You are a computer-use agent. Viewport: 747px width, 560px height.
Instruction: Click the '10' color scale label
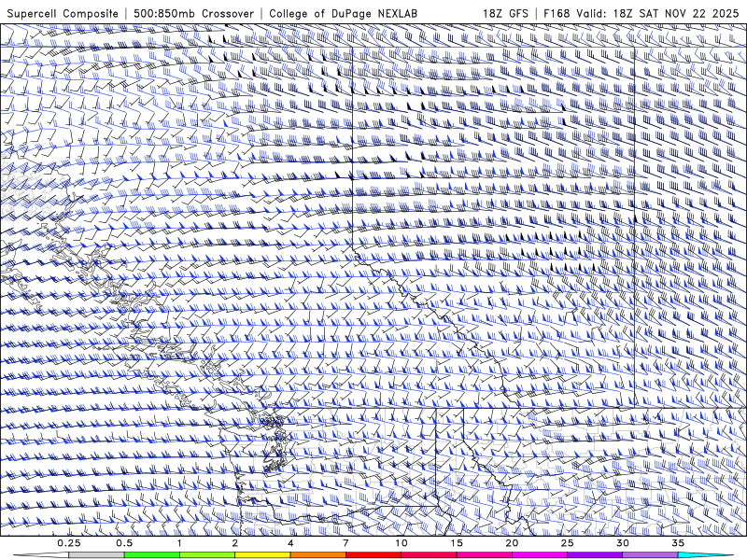pyautogui.click(x=402, y=543)
